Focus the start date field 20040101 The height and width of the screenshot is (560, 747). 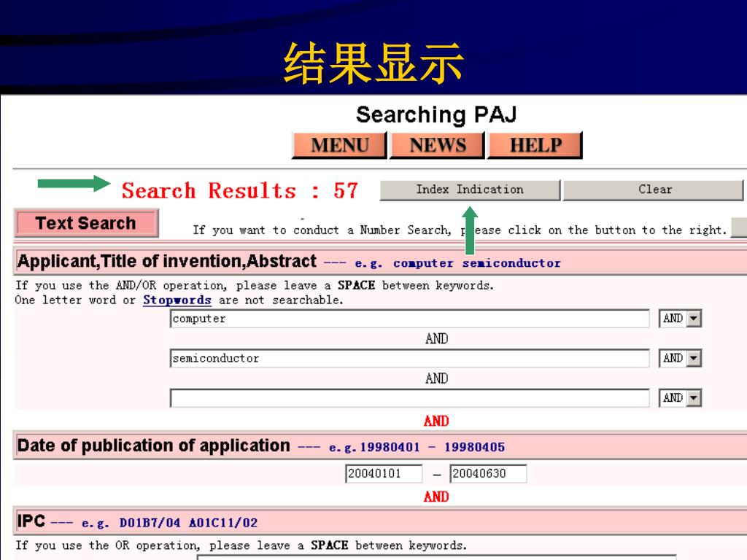click(x=384, y=473)
